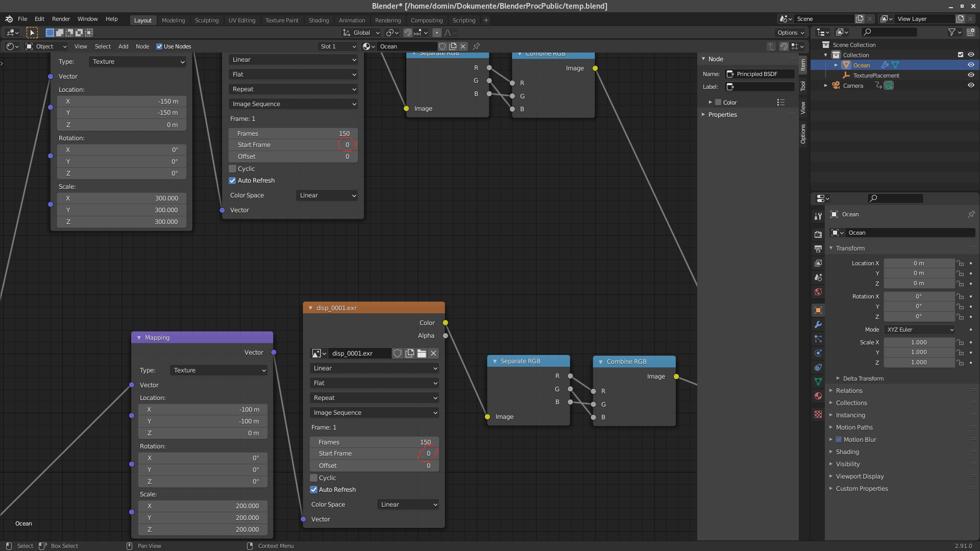Click the New Collection icon in the Outliner
980x551 pixels.
[x=970, y=32]
